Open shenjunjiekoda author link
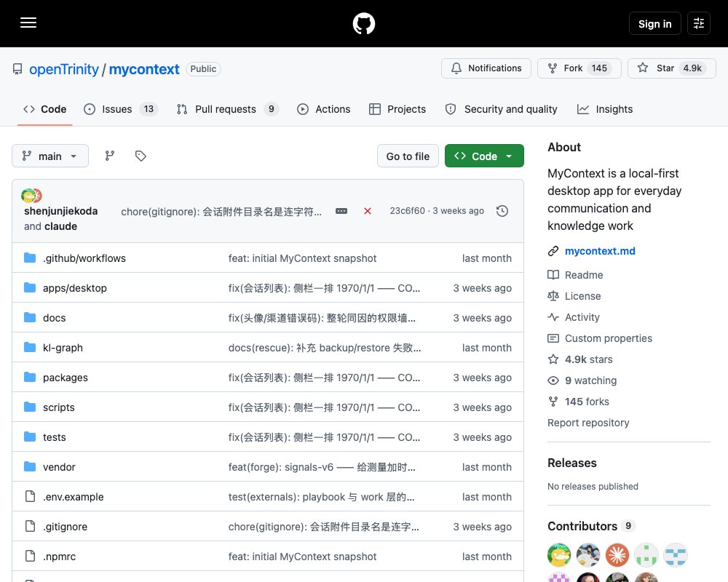 coord(61,211)
